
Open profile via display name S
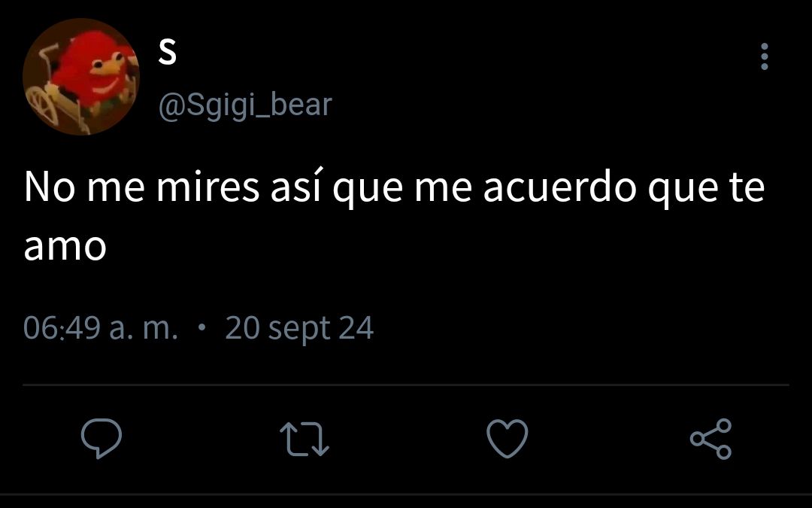167,52
